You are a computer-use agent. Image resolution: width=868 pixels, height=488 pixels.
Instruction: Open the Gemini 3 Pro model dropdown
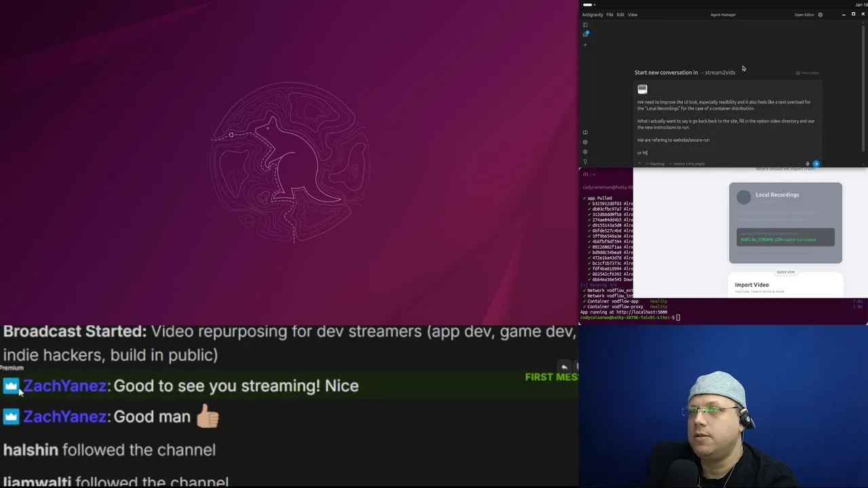tap(687, 163)
